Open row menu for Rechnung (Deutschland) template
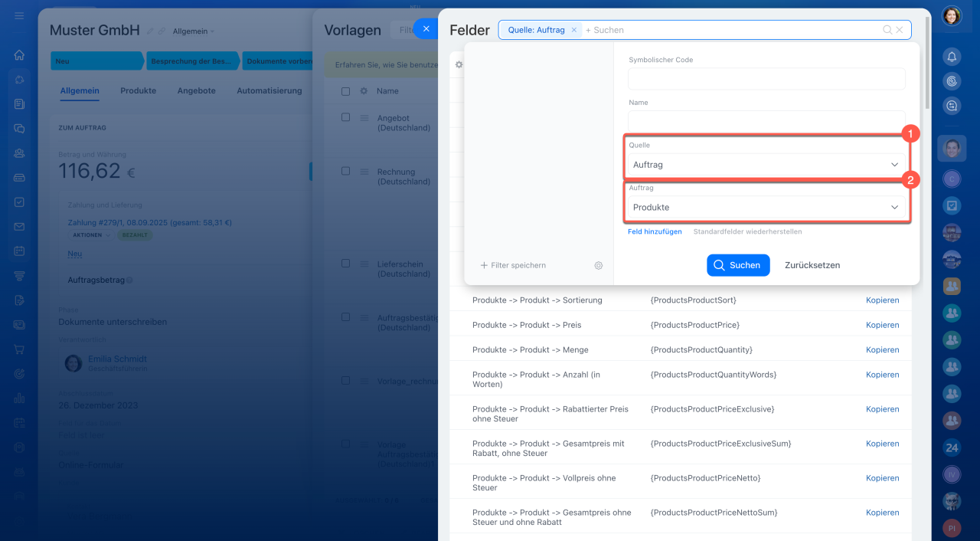 365,172
